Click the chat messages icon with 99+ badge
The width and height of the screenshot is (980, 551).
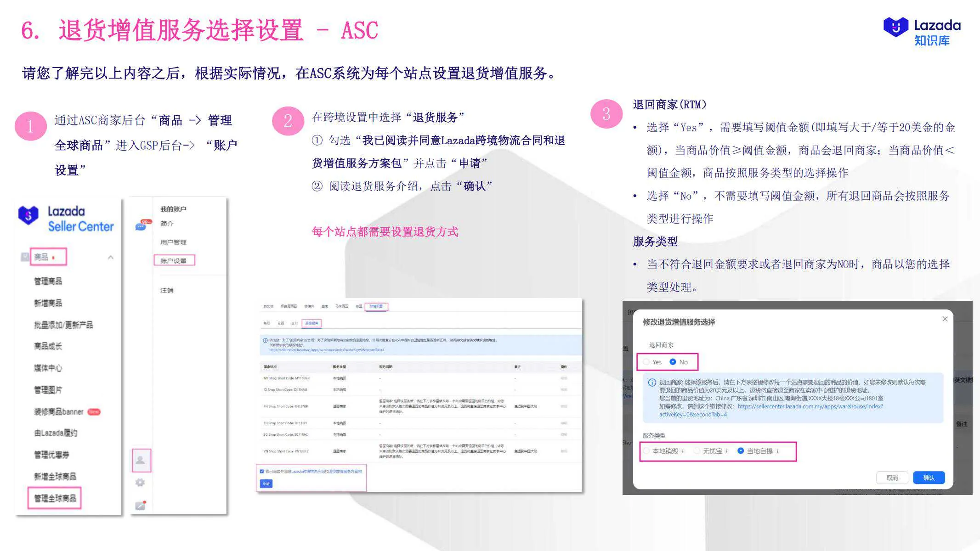pos(141,226)
